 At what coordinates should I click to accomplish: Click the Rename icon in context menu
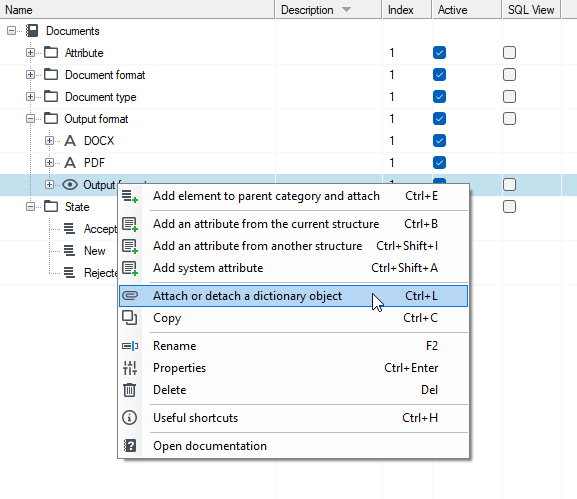(x=130, y=346)
